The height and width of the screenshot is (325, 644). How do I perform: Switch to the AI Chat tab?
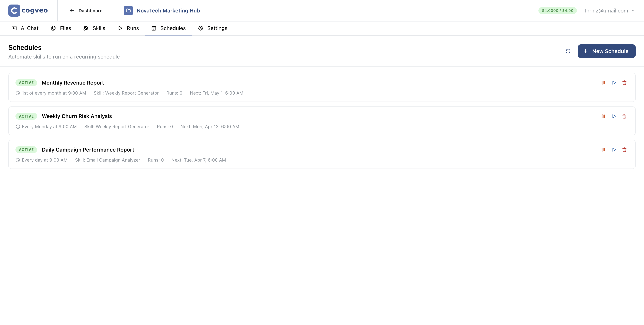(25, 28)
